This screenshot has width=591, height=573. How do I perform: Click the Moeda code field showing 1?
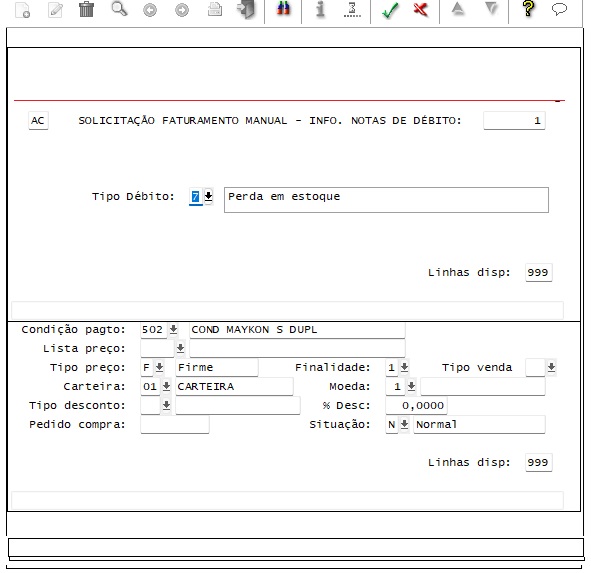click(395, 387)
